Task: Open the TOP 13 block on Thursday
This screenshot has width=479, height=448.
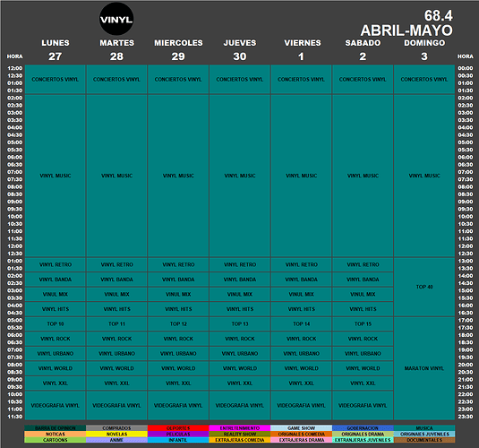Action: coord(240,323)
